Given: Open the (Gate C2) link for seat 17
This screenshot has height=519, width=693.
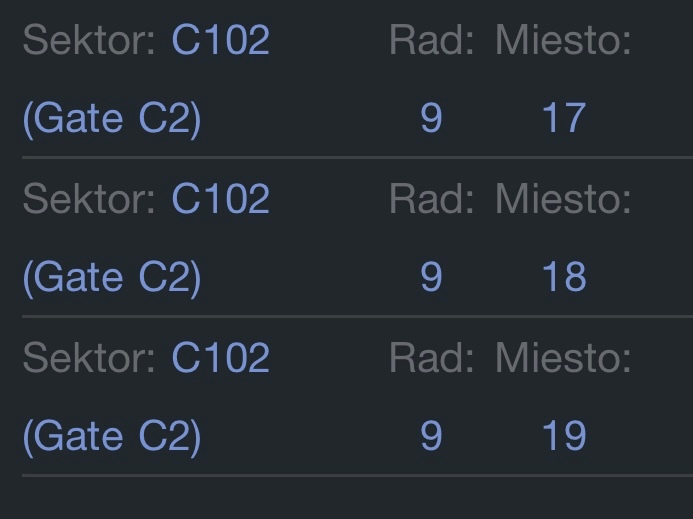Looking at the screenshot, I should tap(111, 119).
